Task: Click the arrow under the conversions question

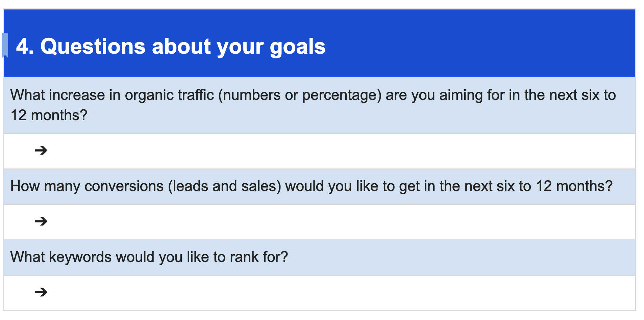Action: point(41,221)
